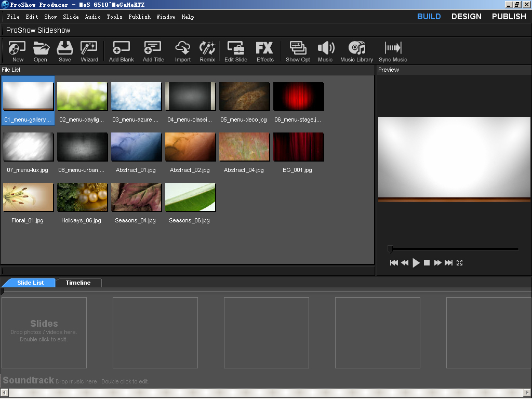Select 02_menu-daylight green thumbnail
The height and width of the screenshot is (399, 532).
coord(82,96)
